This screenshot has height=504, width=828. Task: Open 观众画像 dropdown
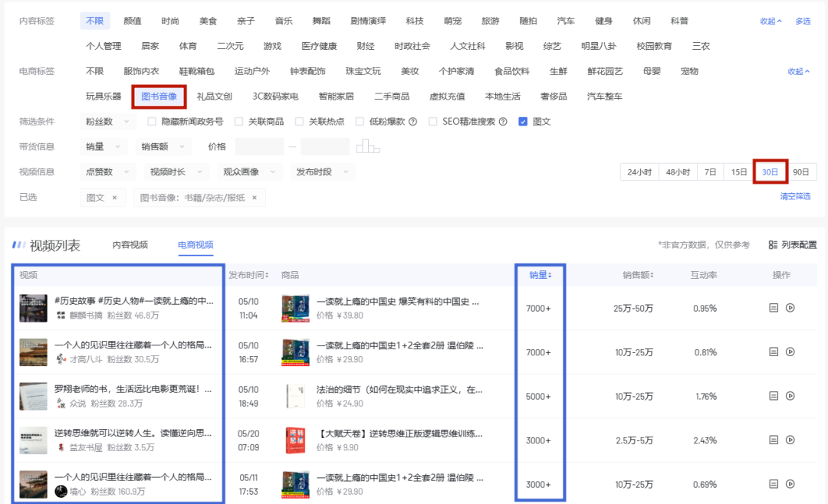tap(249, 172)
